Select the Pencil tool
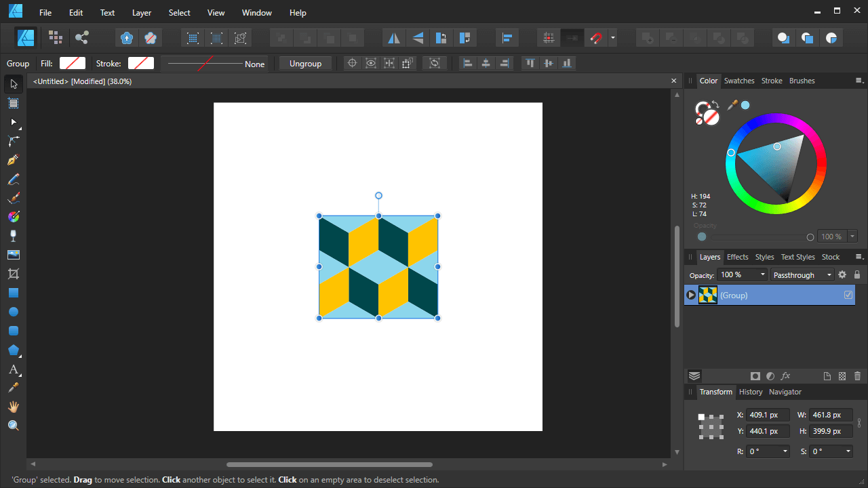The image size is (868, 488). pyautogui.click(x=14, y=179)
